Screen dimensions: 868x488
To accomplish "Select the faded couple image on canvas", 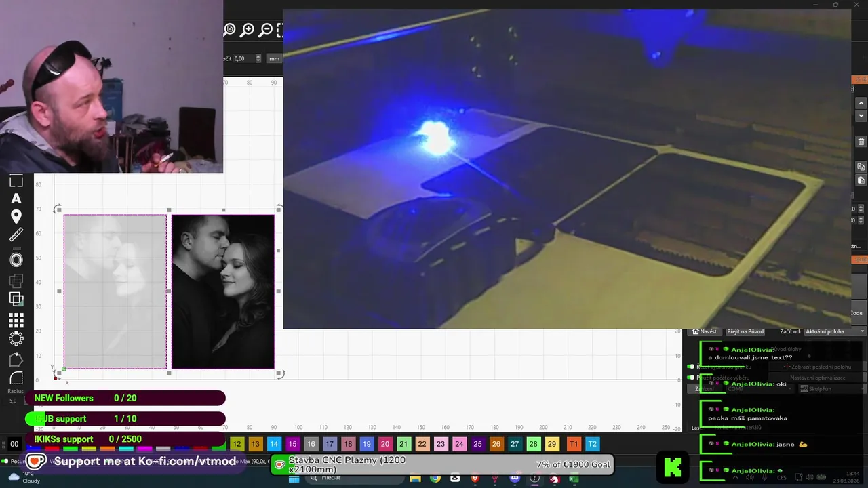I will click(115, 291).
